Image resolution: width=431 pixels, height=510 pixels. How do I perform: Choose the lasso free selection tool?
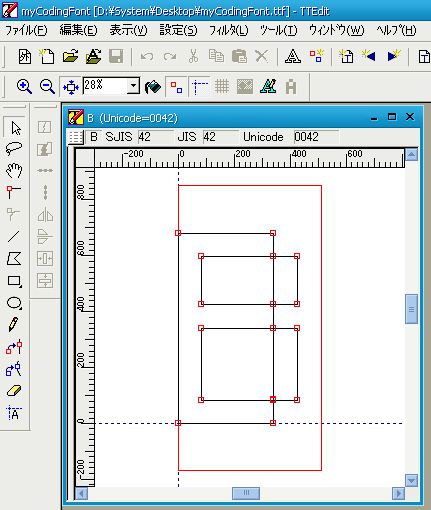pos(14,149)
